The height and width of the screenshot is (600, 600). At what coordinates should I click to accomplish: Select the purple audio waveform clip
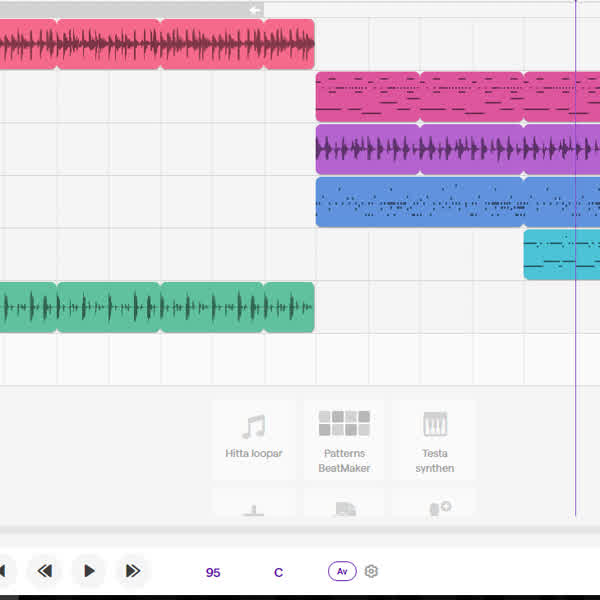450,149
